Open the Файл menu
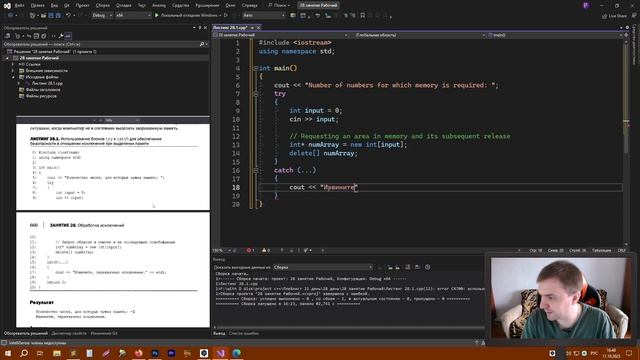640x360 pixels. pos(19,6)
